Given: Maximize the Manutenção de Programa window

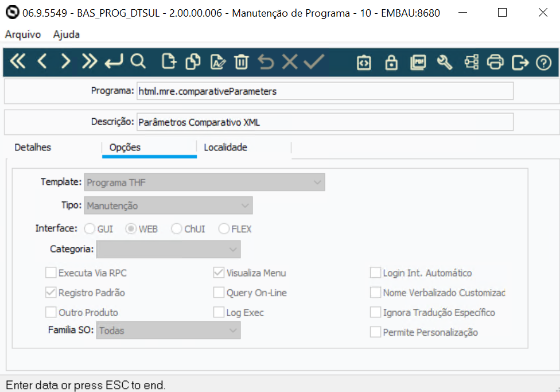Looking at the screenshot, I should click(503, 13).
